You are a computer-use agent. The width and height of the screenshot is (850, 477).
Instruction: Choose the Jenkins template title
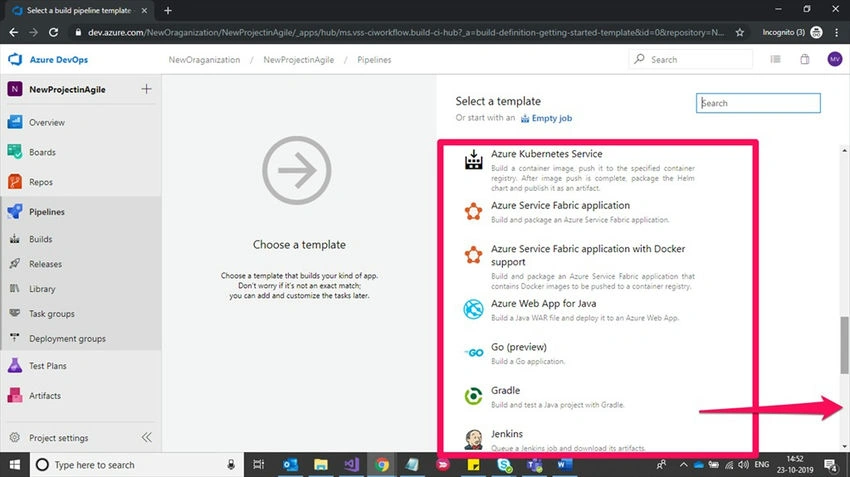click(x=507, y=434)
